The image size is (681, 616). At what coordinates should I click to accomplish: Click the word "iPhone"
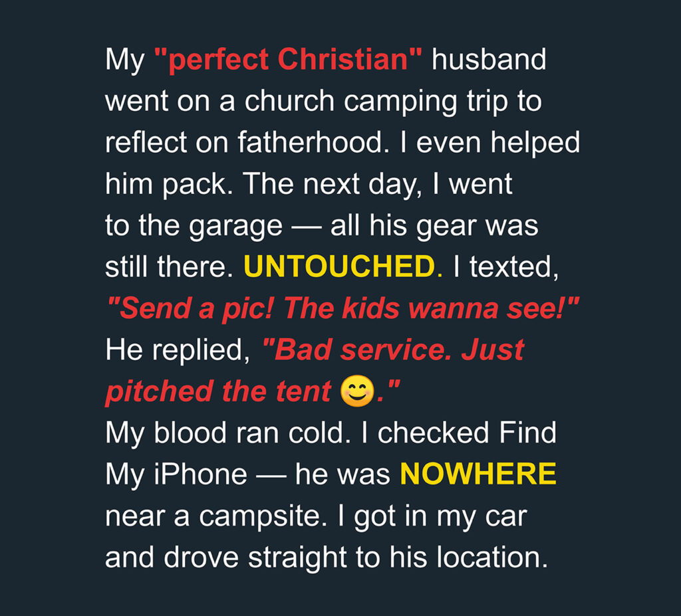(x=201, y=474)
